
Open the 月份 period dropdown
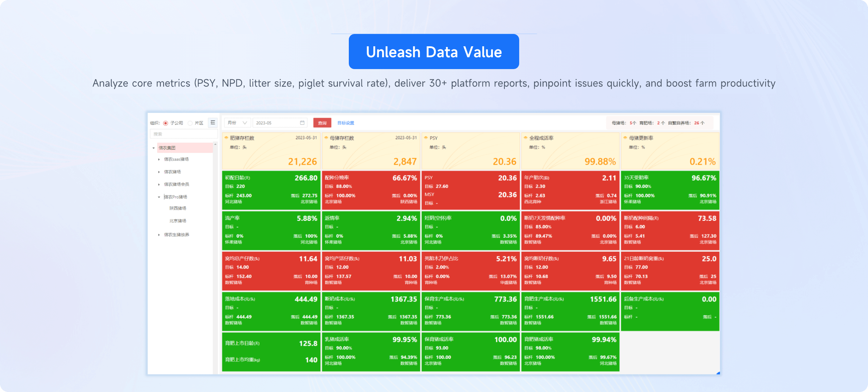coord(237,123)
